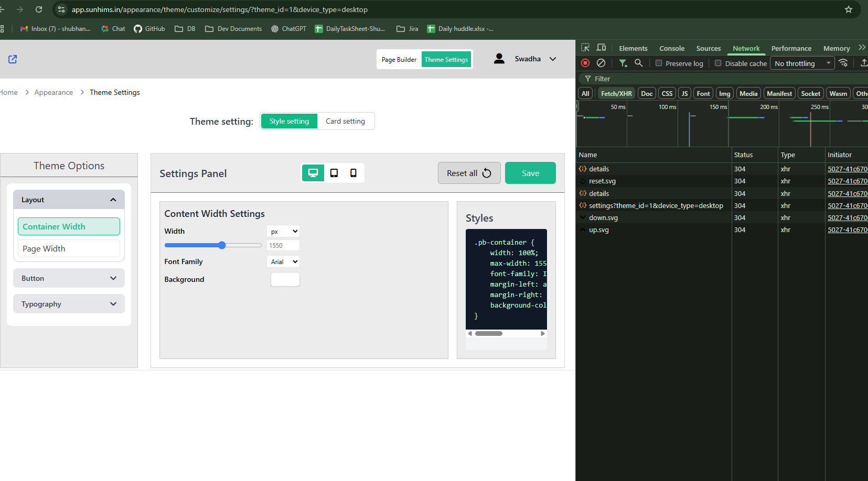Open the No throttling dropdown
The image size is (868, 481).
point(802,63)
